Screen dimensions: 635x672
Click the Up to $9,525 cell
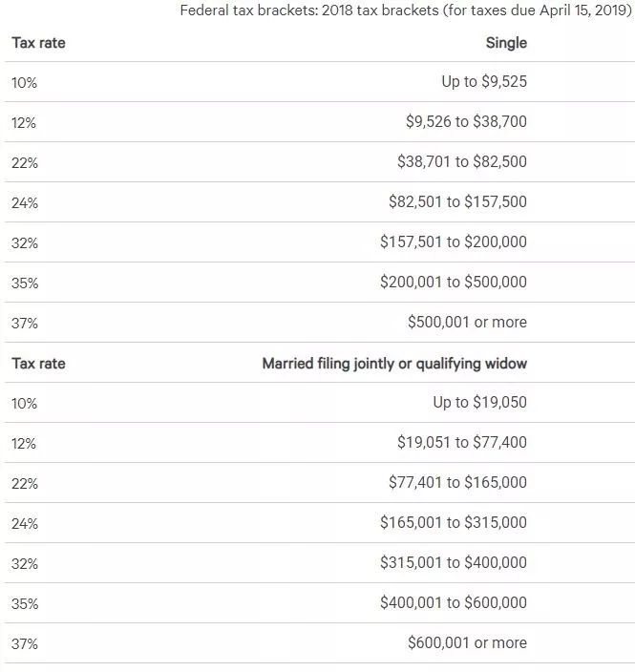click(x=483, y=82)
